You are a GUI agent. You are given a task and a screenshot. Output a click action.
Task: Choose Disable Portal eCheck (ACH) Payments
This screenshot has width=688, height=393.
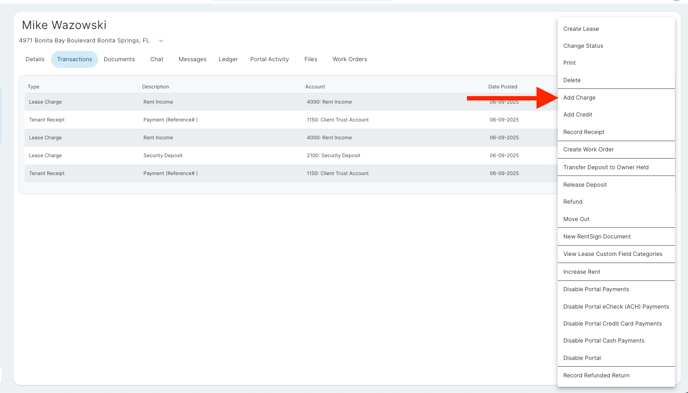(616, 307)
